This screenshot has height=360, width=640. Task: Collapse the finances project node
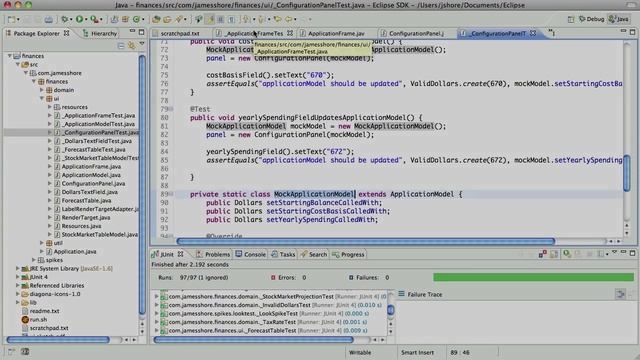click(x=10, y=56)
